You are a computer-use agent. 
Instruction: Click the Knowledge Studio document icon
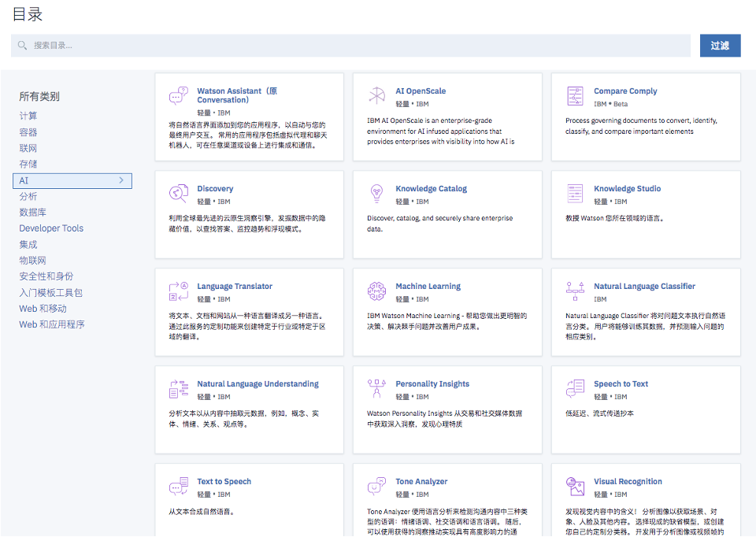click(575, 193)
